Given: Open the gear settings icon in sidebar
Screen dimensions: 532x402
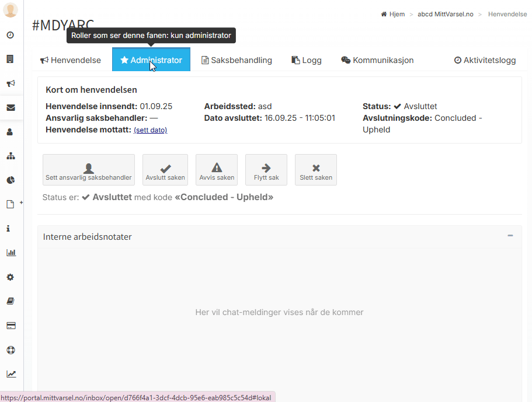Looking at the screenshot, I should (11, 277).
